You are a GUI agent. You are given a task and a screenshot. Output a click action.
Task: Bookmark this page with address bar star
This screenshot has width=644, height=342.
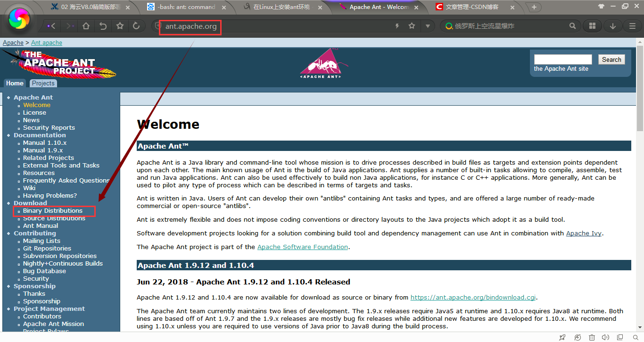[x=412, y=26]
